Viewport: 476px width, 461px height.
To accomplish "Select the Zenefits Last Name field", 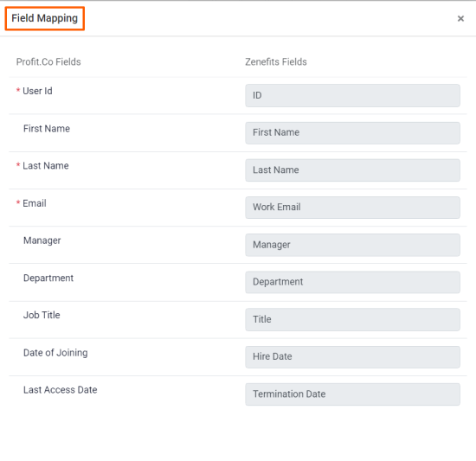I will (352, 170).
